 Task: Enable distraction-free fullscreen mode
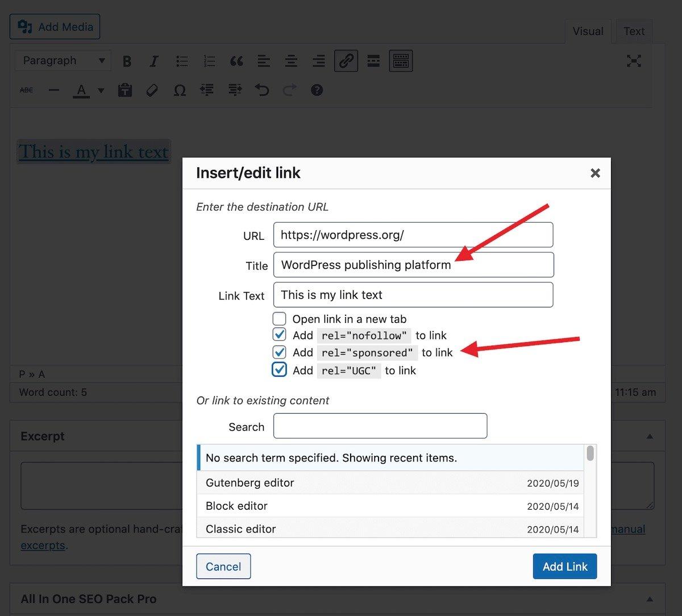tap(634, 61)
